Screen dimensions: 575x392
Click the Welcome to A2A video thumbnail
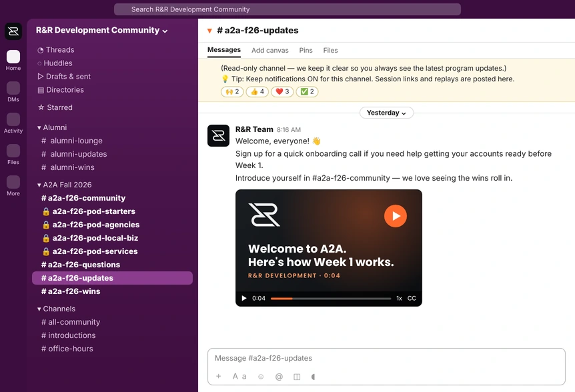pos(329,247)
